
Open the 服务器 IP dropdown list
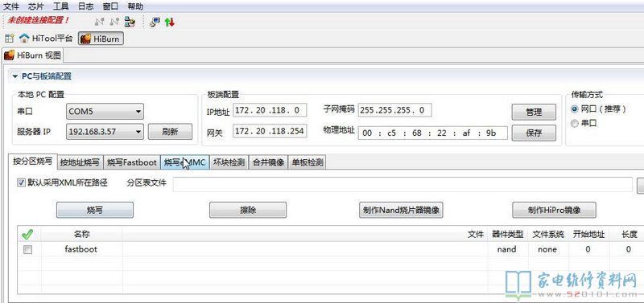coord(105,132)
